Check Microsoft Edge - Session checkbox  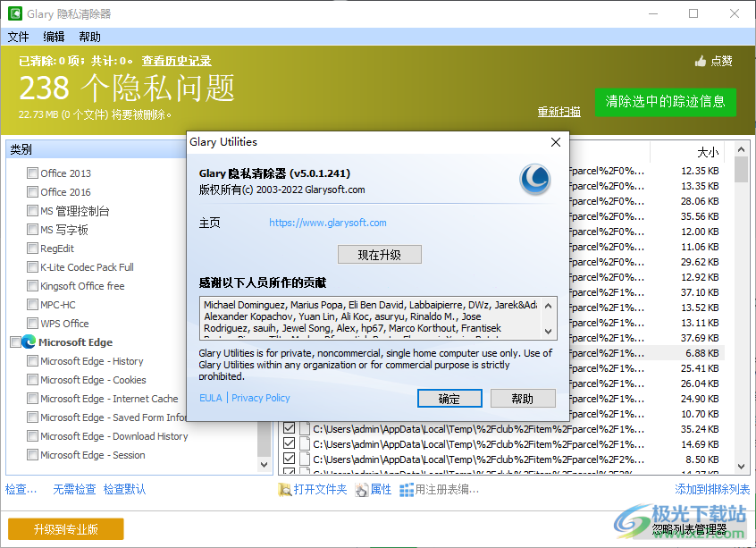[32, 455]
